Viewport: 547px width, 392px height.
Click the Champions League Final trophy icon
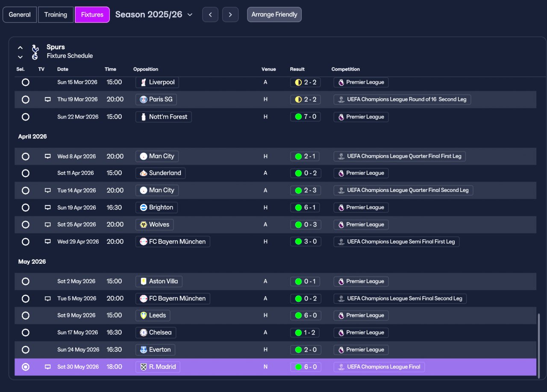click(x=341, y=367)
